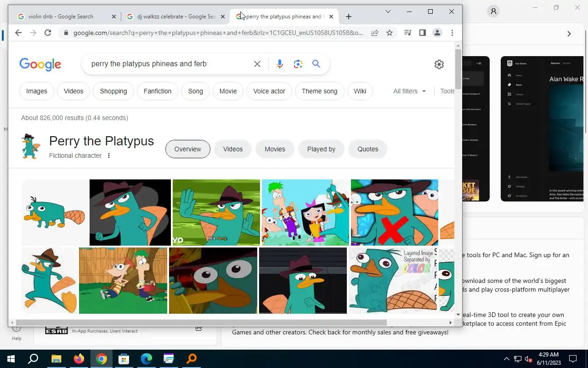Screen dimensions: 588x368
Task: Open account icon in Epic Games window
Action: 493,11
